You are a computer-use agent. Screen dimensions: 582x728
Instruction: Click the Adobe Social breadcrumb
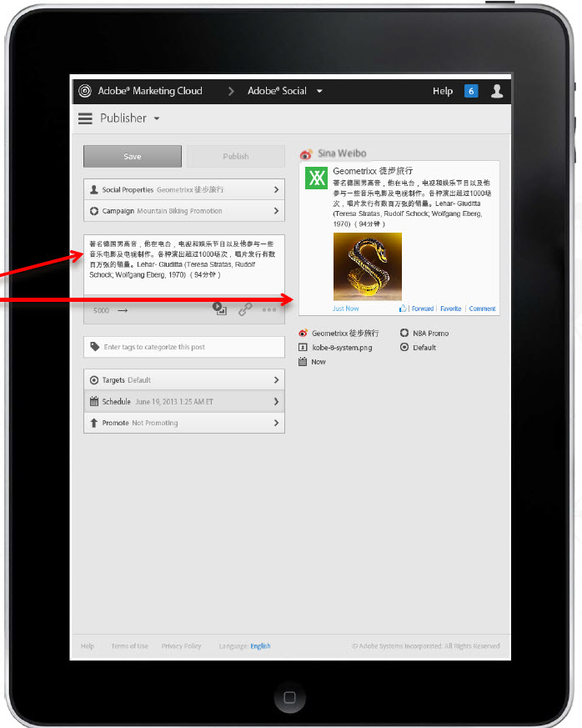coord(277,91)
